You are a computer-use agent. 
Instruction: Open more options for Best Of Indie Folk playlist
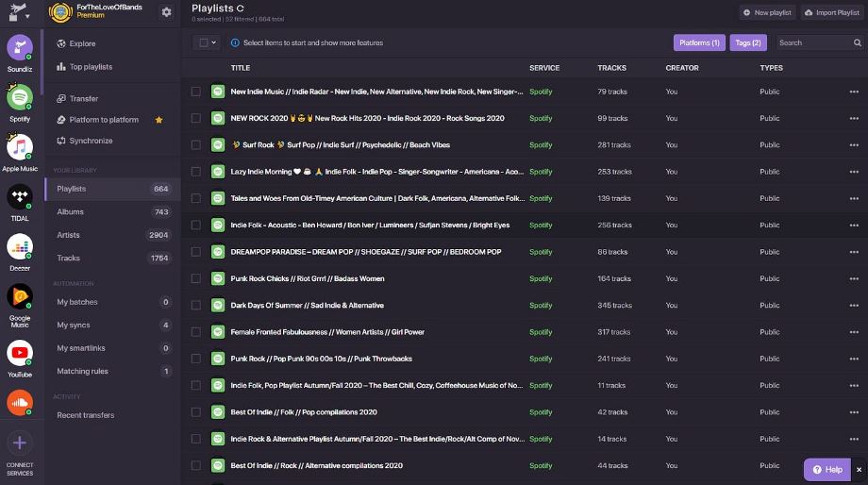pyautogui.click(x=854, y=412)
